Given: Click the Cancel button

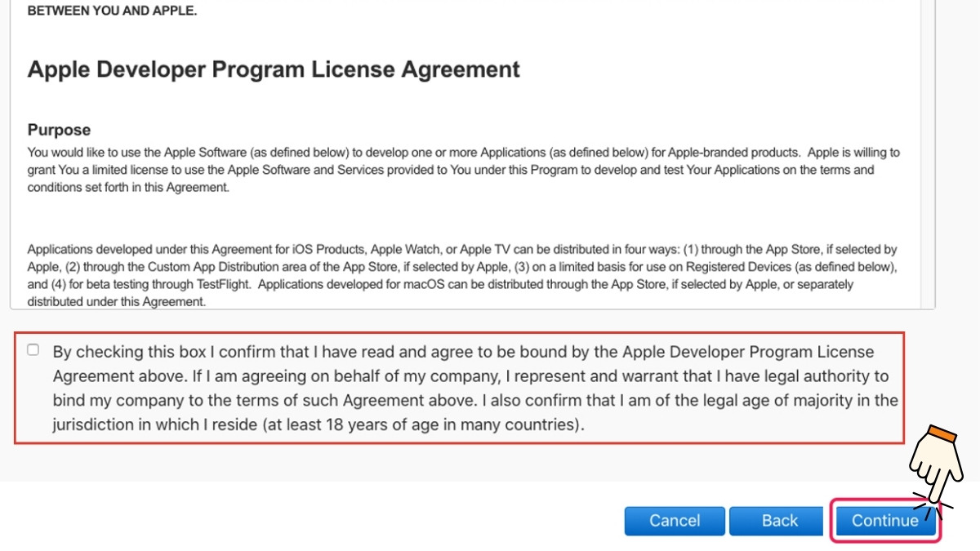Looking at the screenshot, I should click(675, 521).
